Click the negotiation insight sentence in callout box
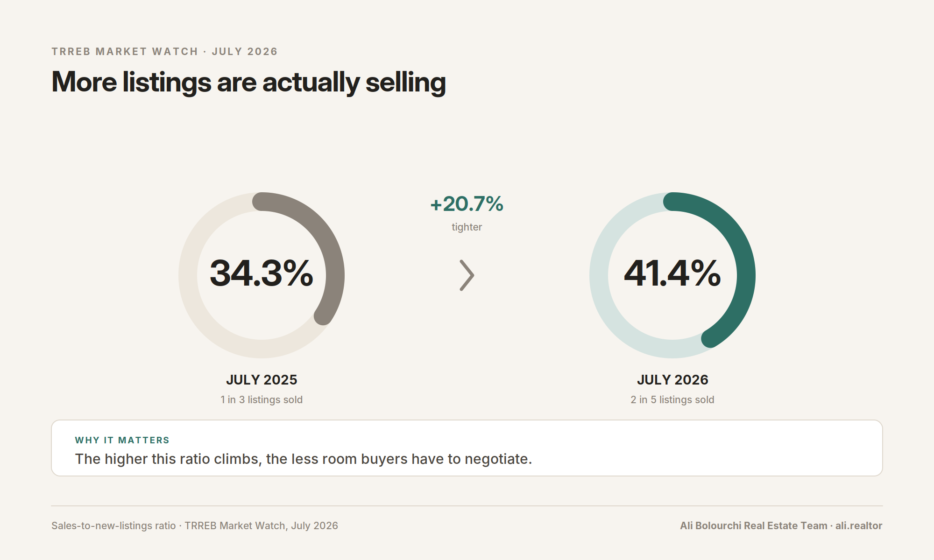The width and height of the screenshot is (934, 560). click(304, 459)
